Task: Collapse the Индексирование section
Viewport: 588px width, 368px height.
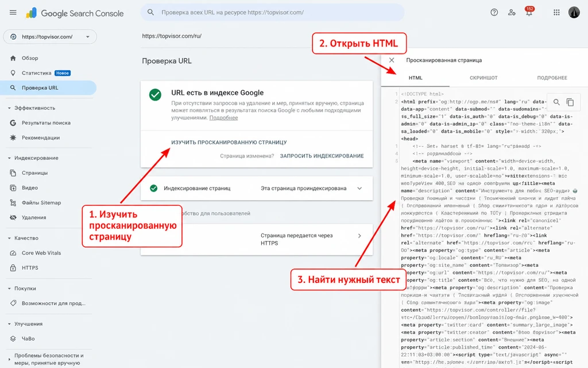Action: pos(9,158)
